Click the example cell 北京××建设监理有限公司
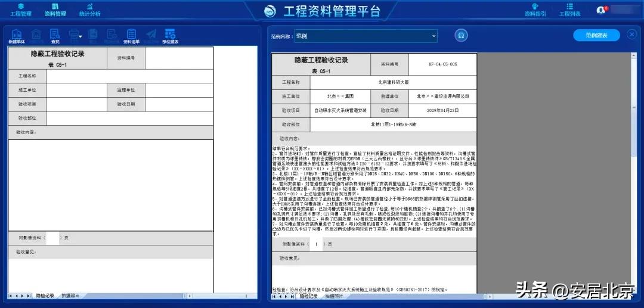Screen dimensions: 644x308 point(442,97)
